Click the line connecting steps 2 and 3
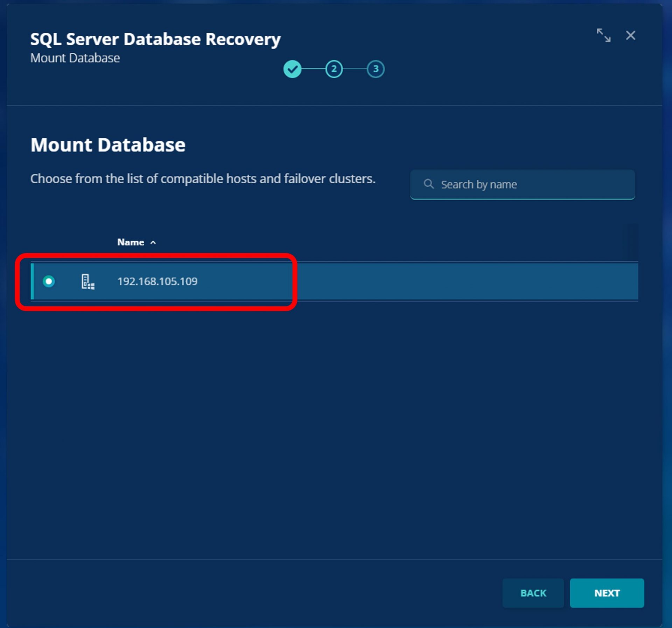672x628 pixels. 355,69
